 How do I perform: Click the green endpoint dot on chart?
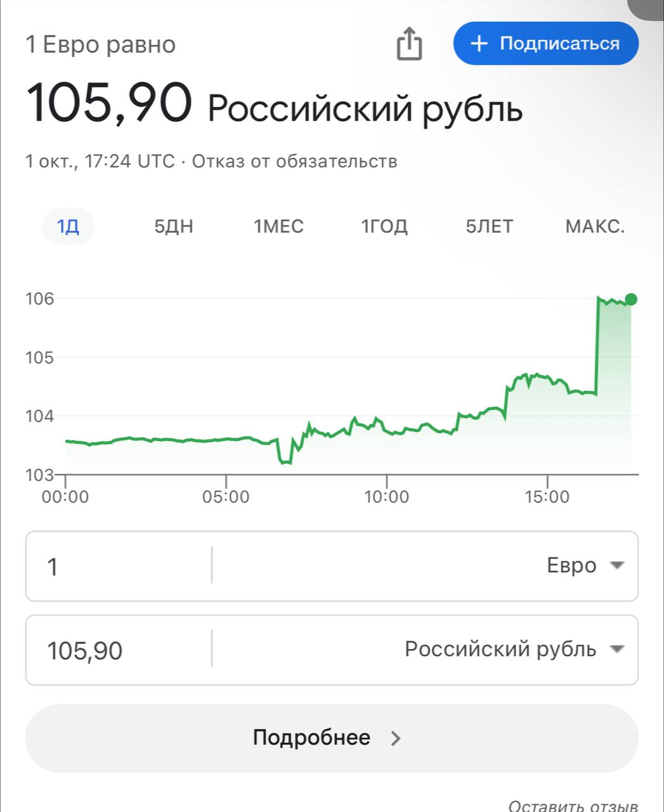[630, 299]
